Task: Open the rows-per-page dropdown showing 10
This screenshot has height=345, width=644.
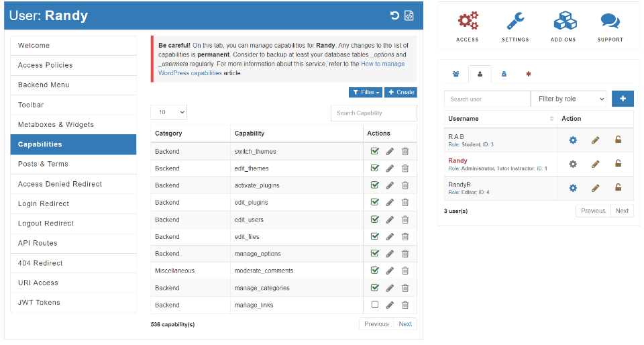Action: tap(169, 113)
